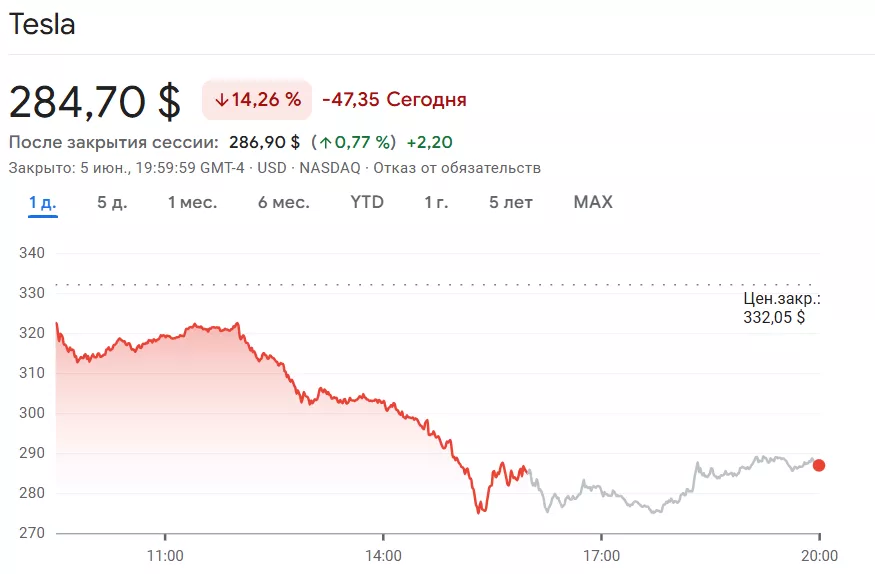Click the −14,26 % change badge
Image resolution: width=875 pixels, height=574 pixels.
(257, 100)
